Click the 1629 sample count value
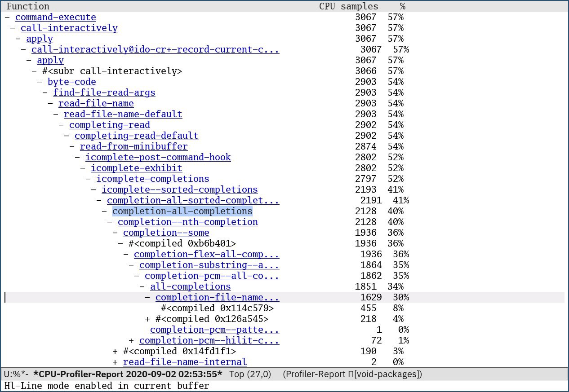 [x=371, y=297]
